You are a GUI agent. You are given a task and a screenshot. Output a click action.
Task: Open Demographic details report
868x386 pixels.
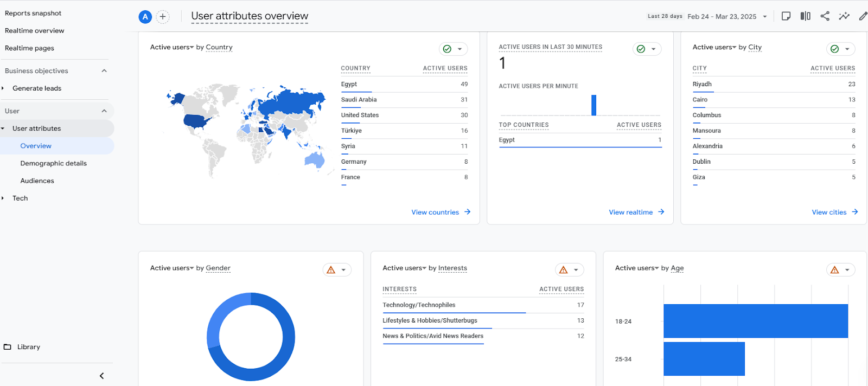click(54, 163)
